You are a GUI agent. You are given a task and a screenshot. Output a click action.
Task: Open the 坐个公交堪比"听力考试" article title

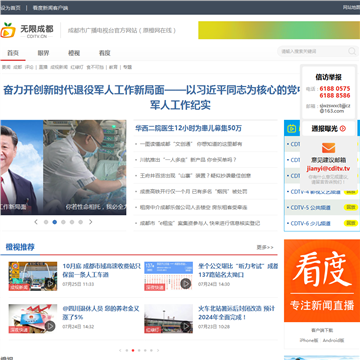(238, 270)
